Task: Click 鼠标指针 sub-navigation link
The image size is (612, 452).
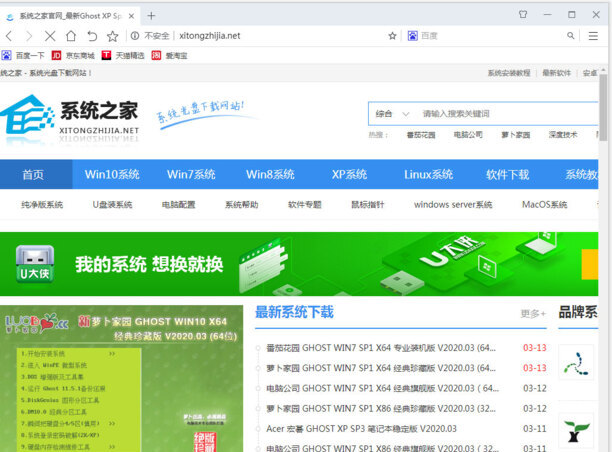Action: [368, 205]
